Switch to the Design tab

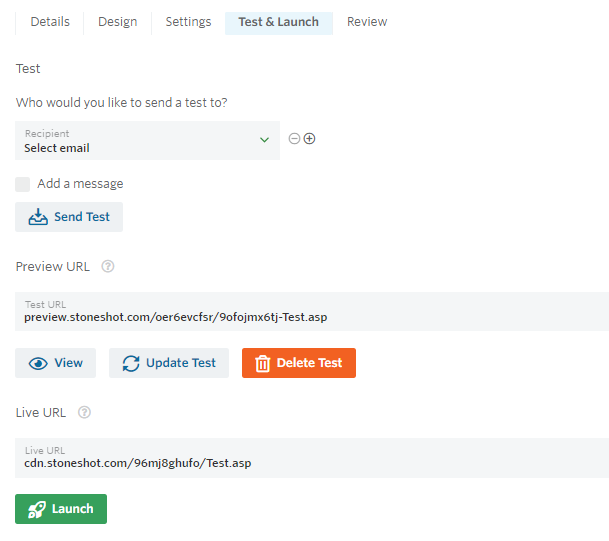click(x=118, y=22)
